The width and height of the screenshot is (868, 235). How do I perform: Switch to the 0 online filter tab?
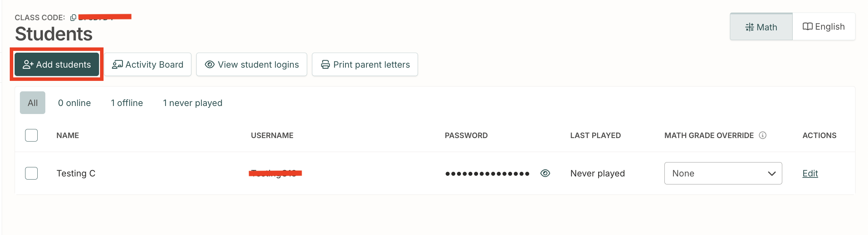coord(74,103)
